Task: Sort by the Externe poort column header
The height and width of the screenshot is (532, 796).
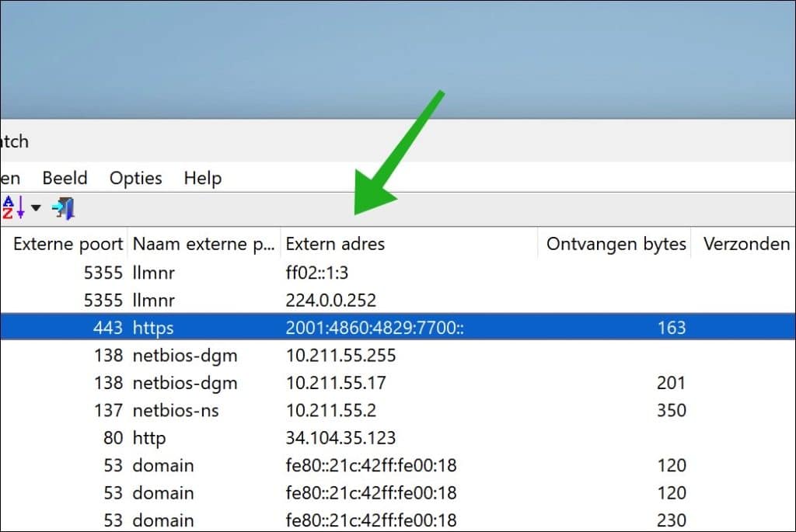Action: pyautogui.click(x=64, y=244)
